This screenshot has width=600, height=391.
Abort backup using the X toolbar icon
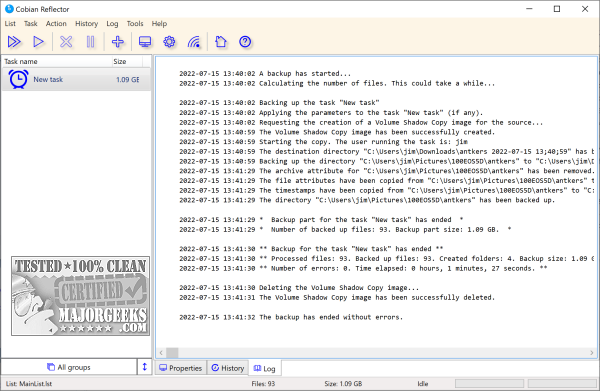pos(66,42)
